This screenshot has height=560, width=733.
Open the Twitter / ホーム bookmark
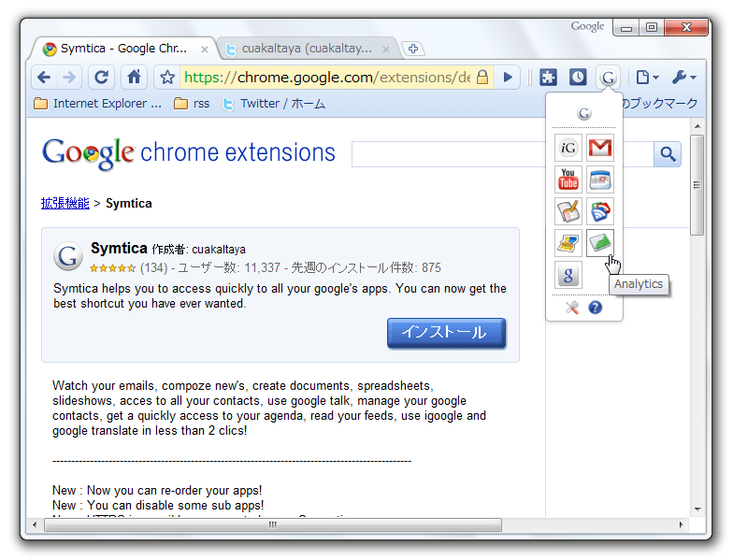click(x=273, y=103)
